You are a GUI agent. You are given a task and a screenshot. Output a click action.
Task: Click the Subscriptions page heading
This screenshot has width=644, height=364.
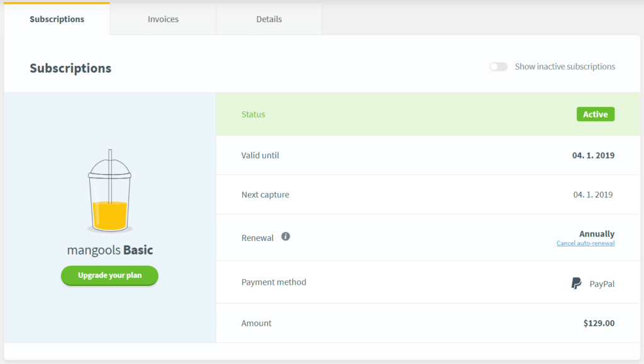(x=70, y=68)
